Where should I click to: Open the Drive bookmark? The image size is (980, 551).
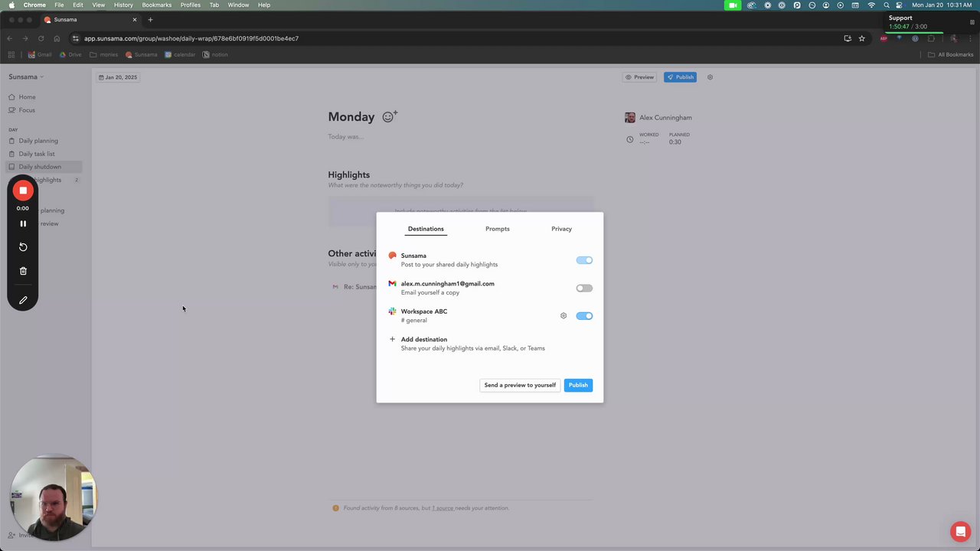[x=70, y=54]
